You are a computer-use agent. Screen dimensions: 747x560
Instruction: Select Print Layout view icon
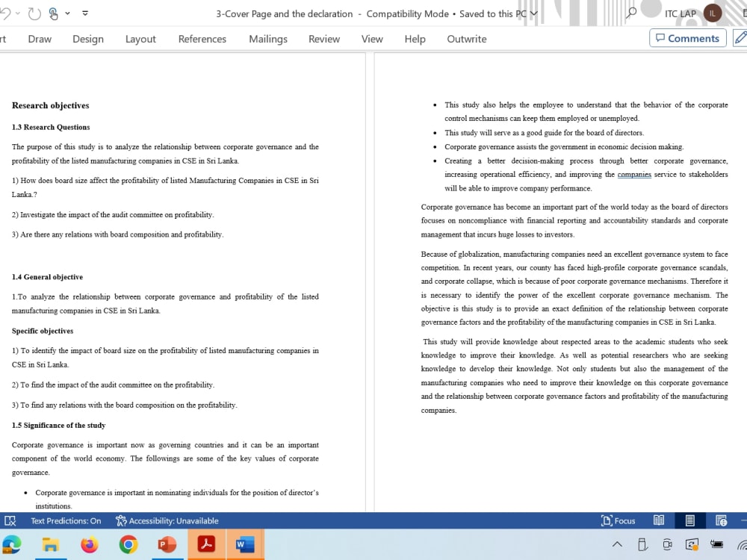(689, 520)
